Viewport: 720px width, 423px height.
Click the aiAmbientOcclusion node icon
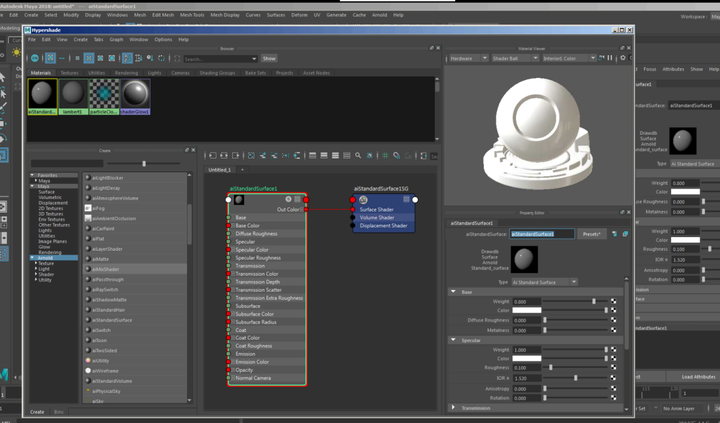(86, 218)
